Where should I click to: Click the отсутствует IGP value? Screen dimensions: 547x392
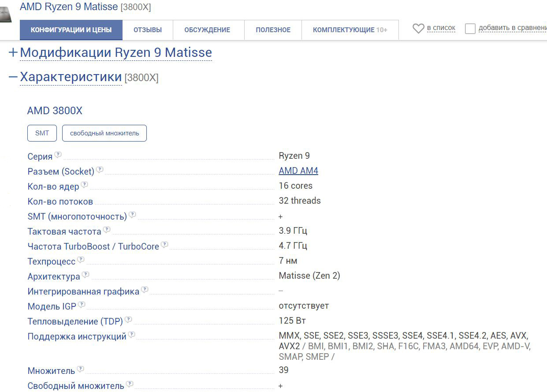point(304,306)
